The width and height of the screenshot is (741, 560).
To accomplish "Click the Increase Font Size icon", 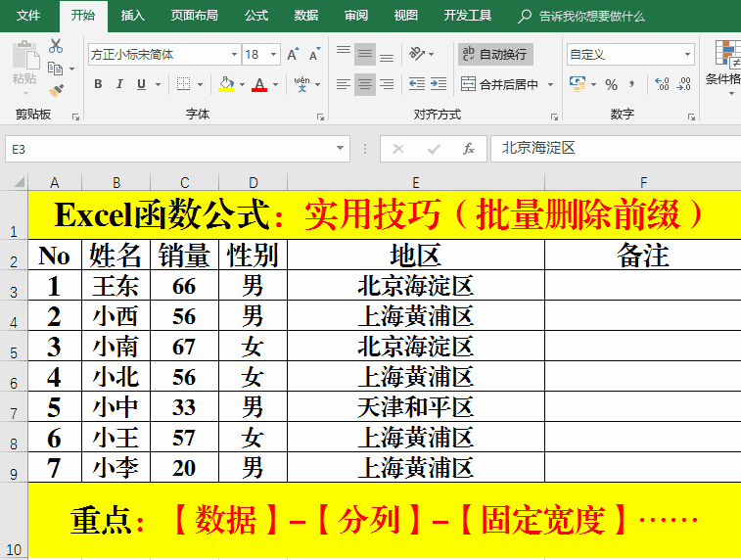I will [x=293, y=55].
